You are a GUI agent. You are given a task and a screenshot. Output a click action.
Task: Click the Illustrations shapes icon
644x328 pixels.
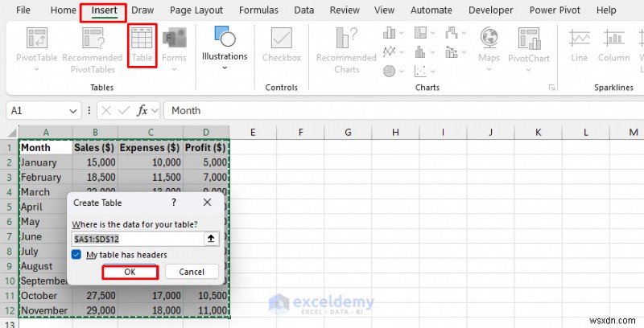pyautogui.click(x=225, y=36)
